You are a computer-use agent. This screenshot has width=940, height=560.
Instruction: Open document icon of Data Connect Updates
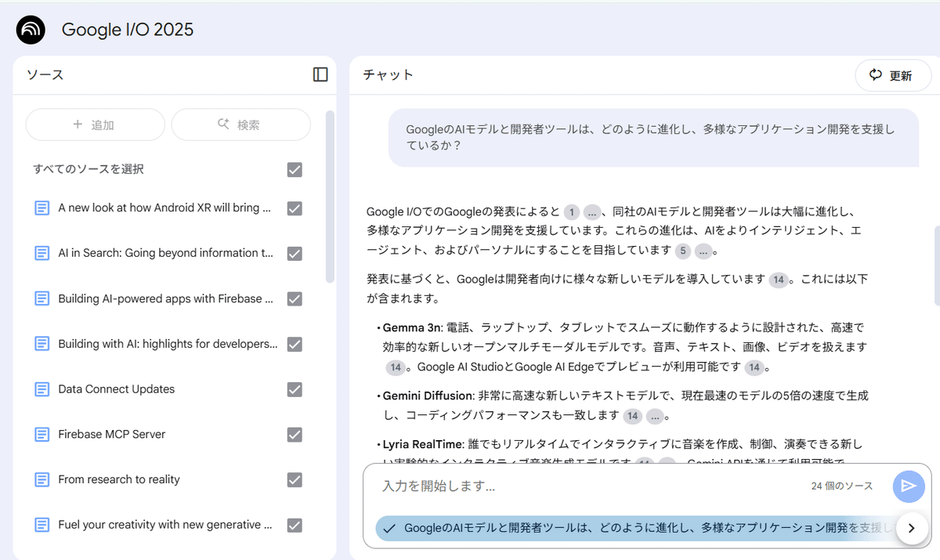click(42, 389)
